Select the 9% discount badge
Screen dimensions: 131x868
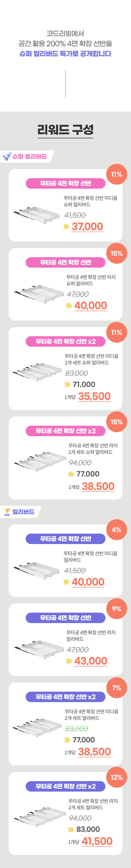[x=116, y=609]
